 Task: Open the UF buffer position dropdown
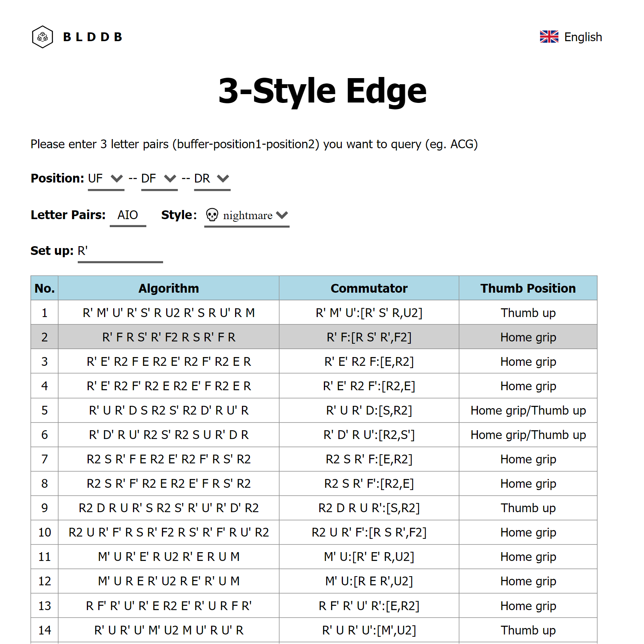106,179
